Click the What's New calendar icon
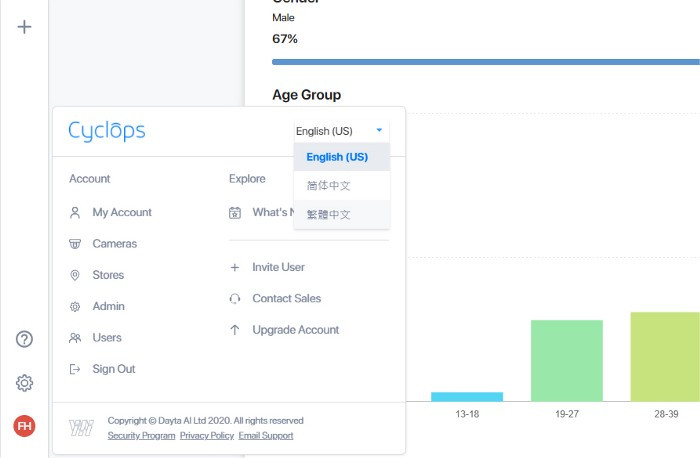This screenshot has height=458, width=700. click(235, 213)
